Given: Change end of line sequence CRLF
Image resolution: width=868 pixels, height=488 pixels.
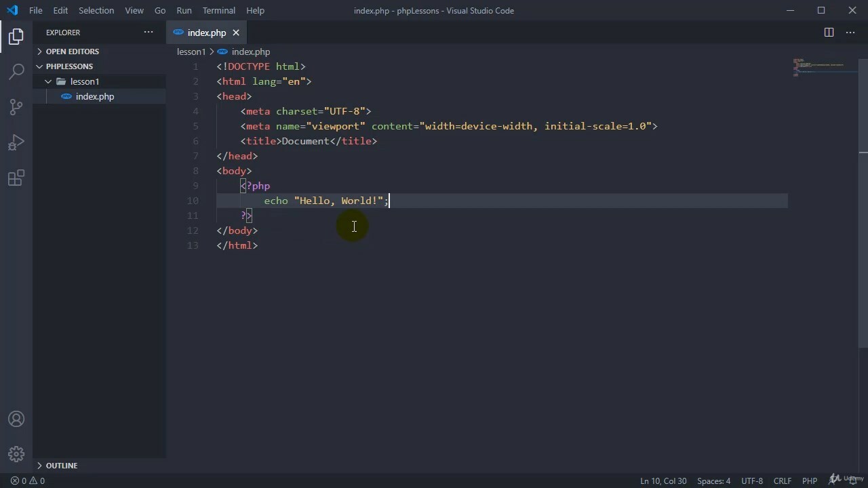Looking at the screenshot, I should click(x=783, y=481).
